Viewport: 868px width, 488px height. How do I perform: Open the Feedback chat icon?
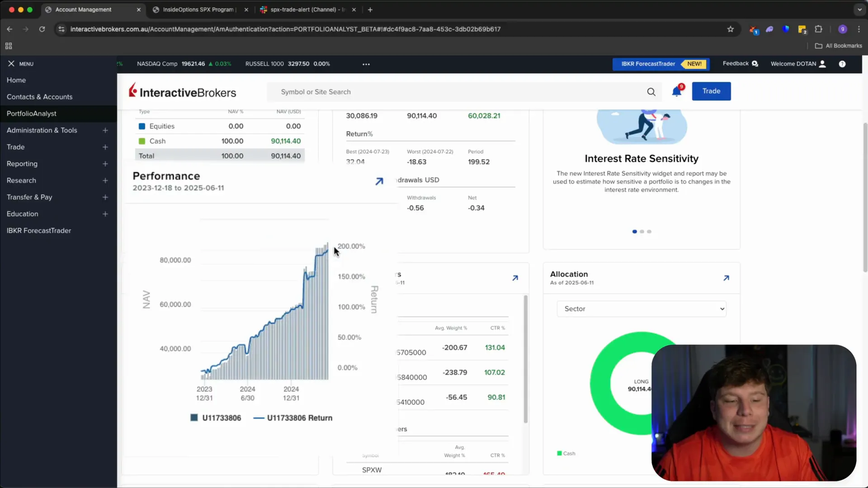click(755, 64)
